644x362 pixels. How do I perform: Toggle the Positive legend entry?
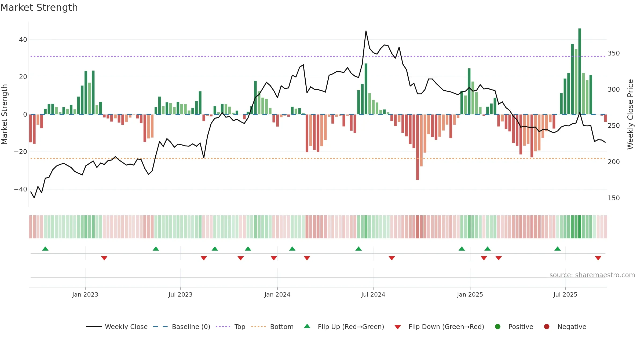514,327
